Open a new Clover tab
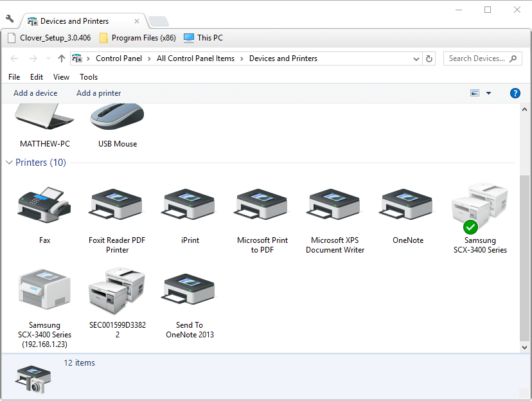The height and width of the screenshot is (401, 532). click(159, 21)
